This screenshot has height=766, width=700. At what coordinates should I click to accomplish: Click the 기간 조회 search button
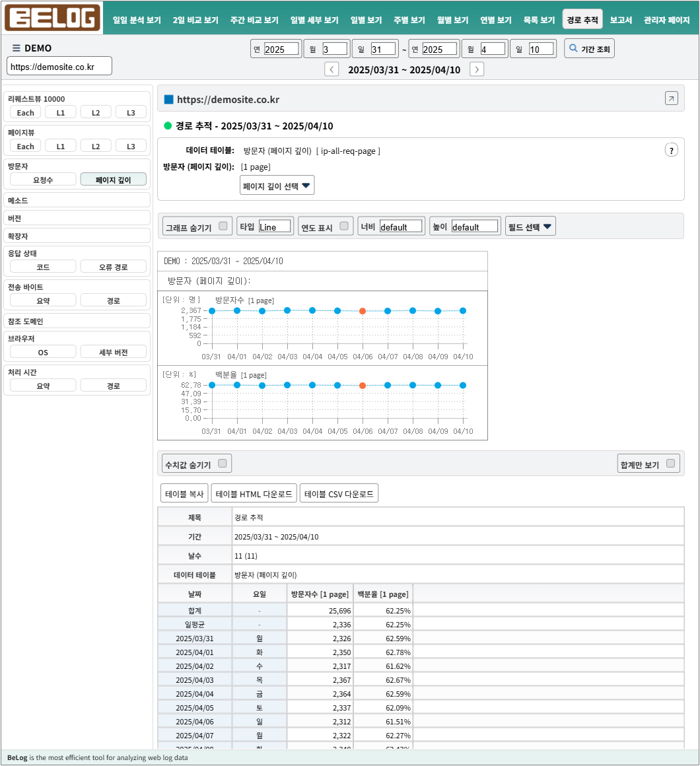click(589, 49)
